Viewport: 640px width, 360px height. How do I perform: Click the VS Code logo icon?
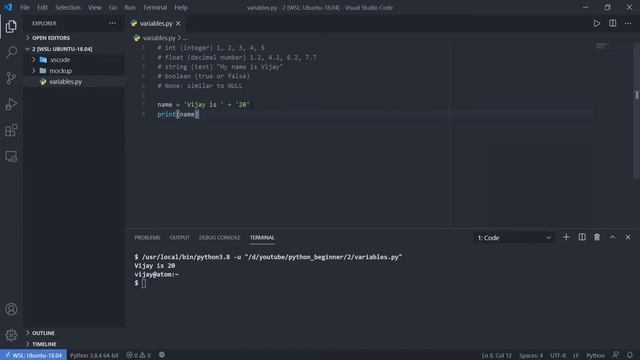(8, 7)
